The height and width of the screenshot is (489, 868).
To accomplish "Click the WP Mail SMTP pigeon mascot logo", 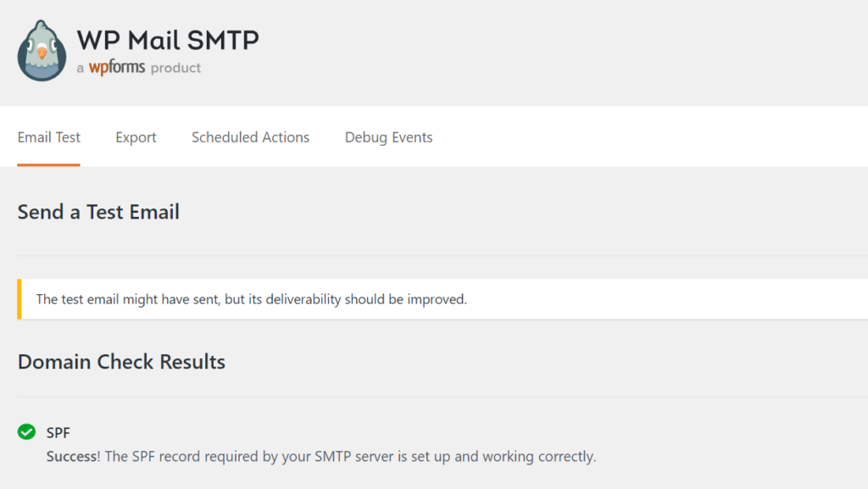I will coord(42,49).
